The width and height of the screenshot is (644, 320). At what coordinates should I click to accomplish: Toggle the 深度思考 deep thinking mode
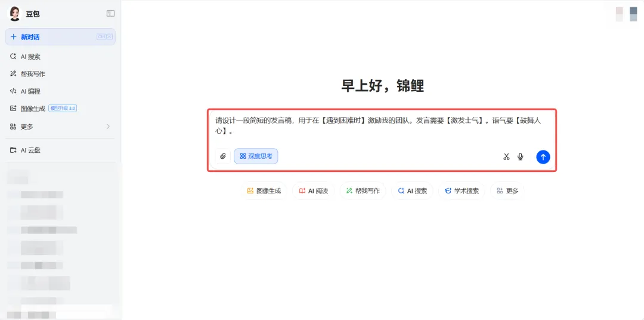(256, 156)
